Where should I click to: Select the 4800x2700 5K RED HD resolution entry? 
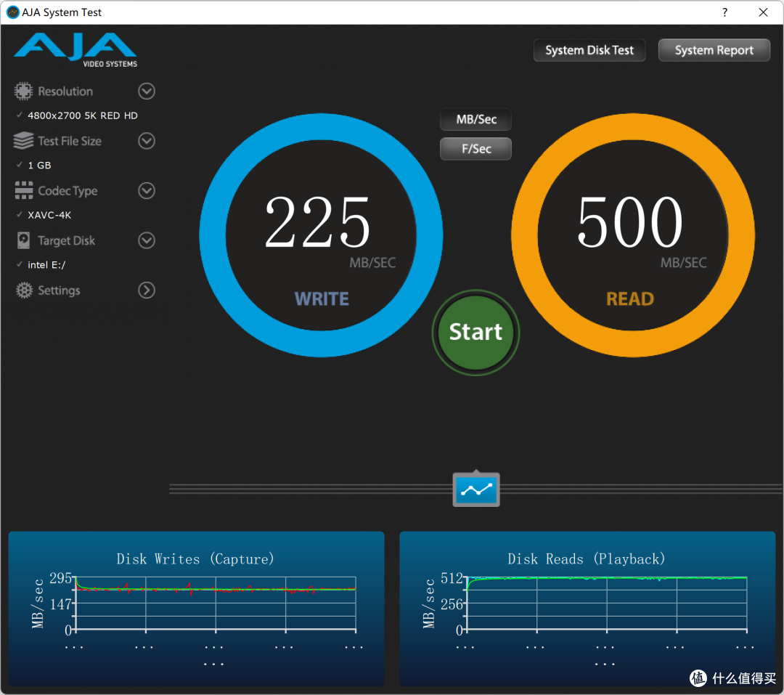coord(83,115)
